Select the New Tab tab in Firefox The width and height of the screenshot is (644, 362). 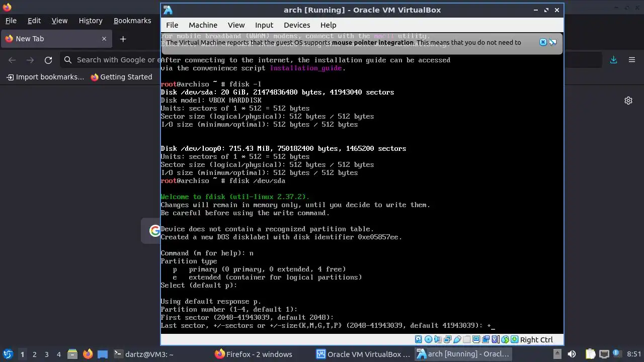[56, 39]
